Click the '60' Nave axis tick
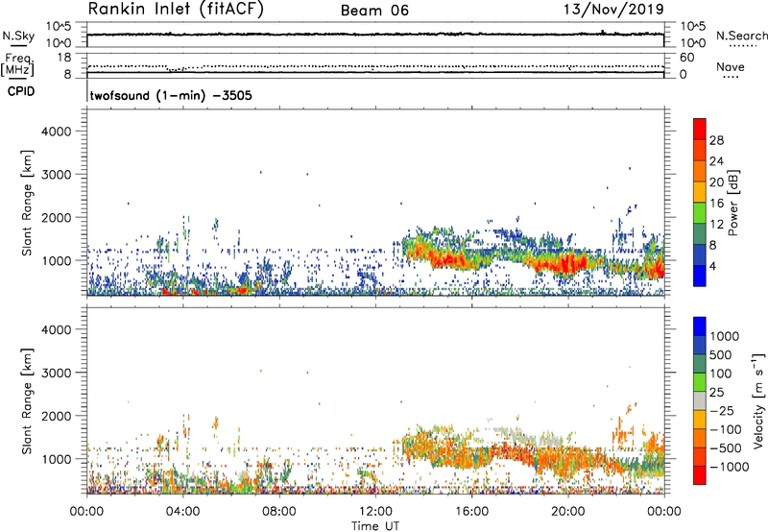The width and height of the screenshot is (768, 532). coord(686,58)
